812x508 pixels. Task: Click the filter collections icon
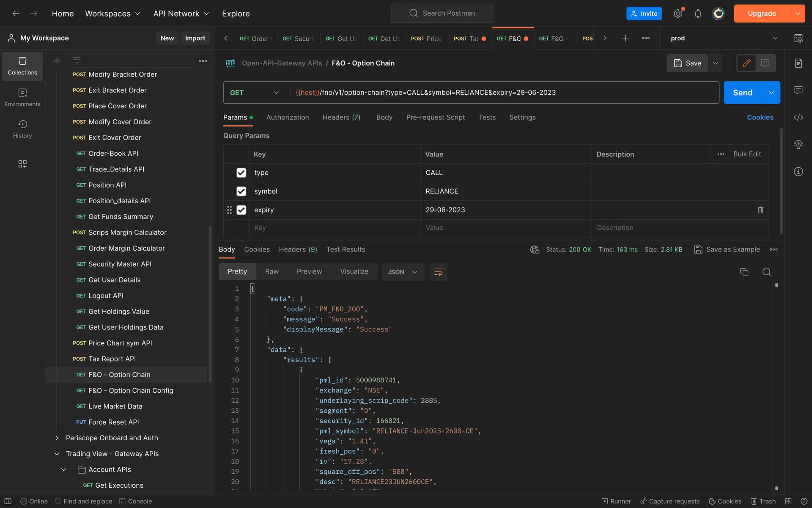[77, 61]
